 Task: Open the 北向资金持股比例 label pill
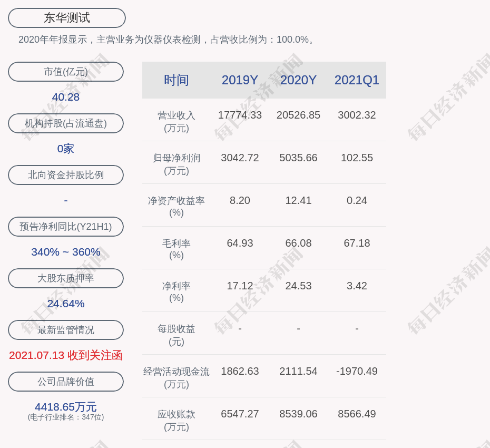[x=66, y=175]
